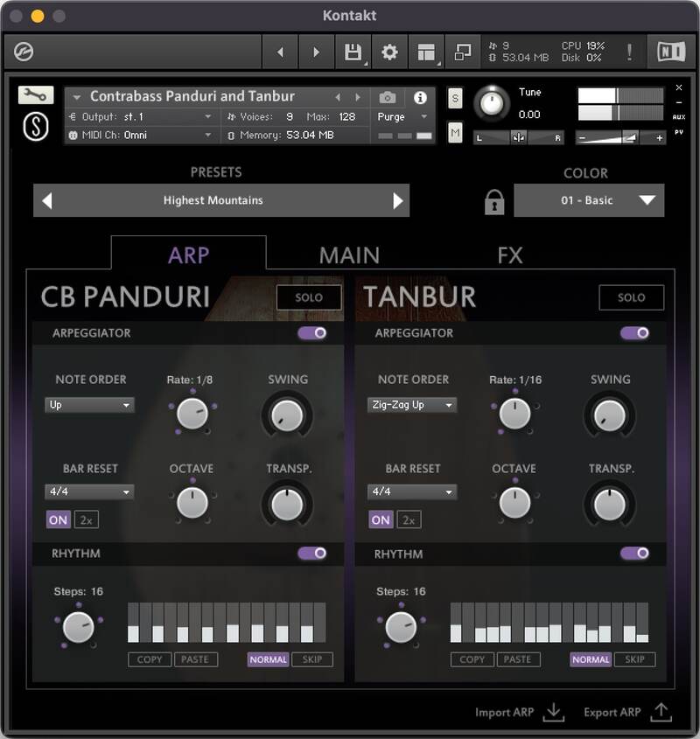
Task: Switch to the MAIN tab
Action: (x=348, y=254)
